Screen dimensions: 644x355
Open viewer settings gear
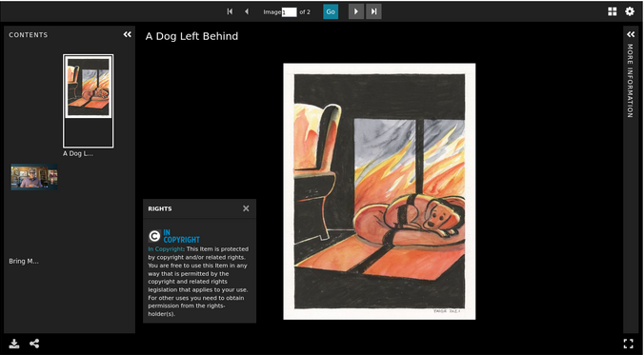point(630,11)
